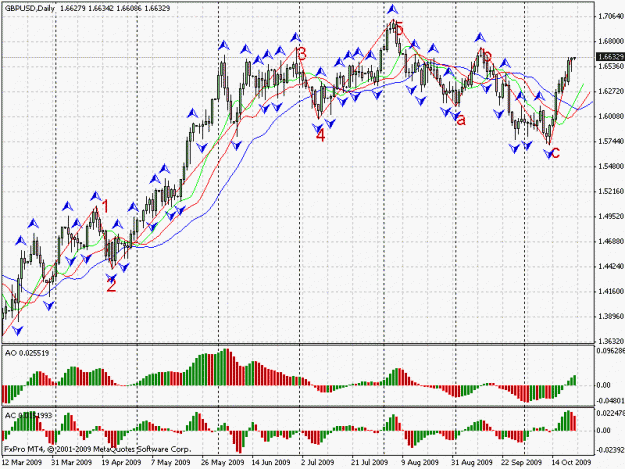Click the 1.70640 price scale value

coord(611,16)
